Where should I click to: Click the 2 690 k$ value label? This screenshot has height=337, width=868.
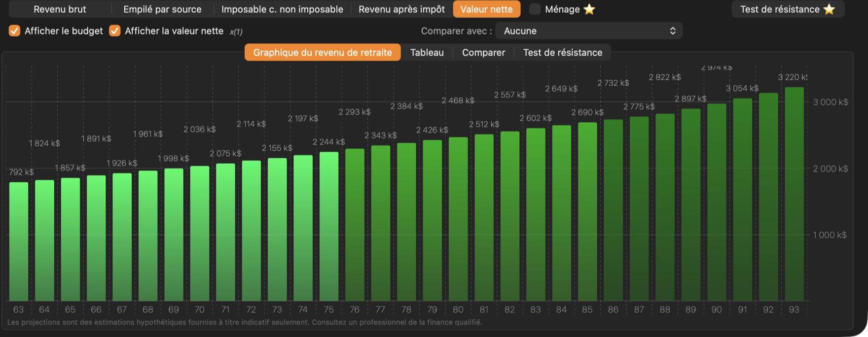point(587,112)
